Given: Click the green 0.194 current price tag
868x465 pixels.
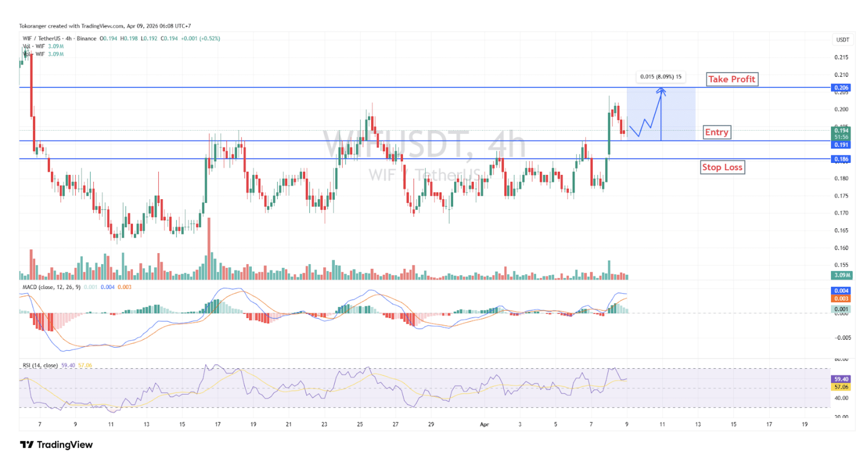Looking at the screenshot, I should [x=841, y=131].
